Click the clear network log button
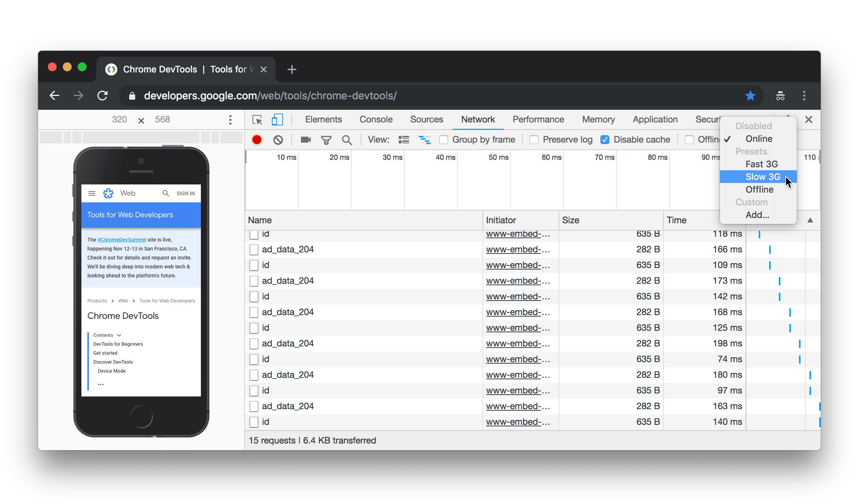This screenshot has height=504, width=867. [278, 139]
